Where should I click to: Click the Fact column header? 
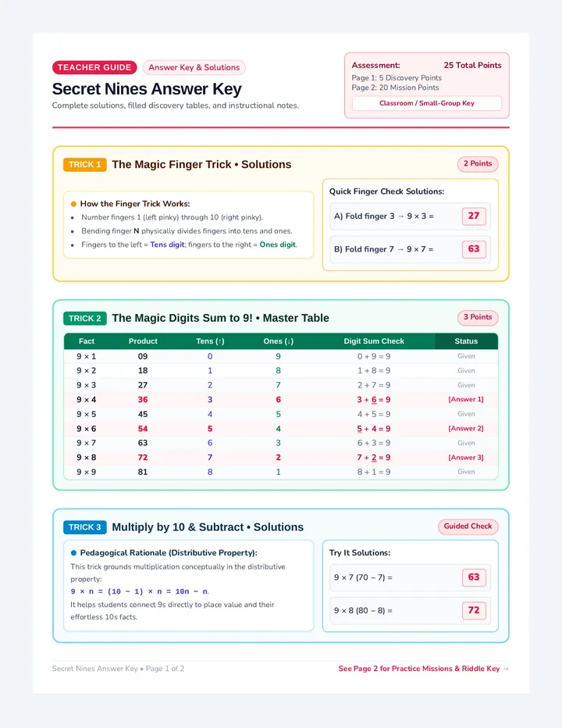[87, 341]
